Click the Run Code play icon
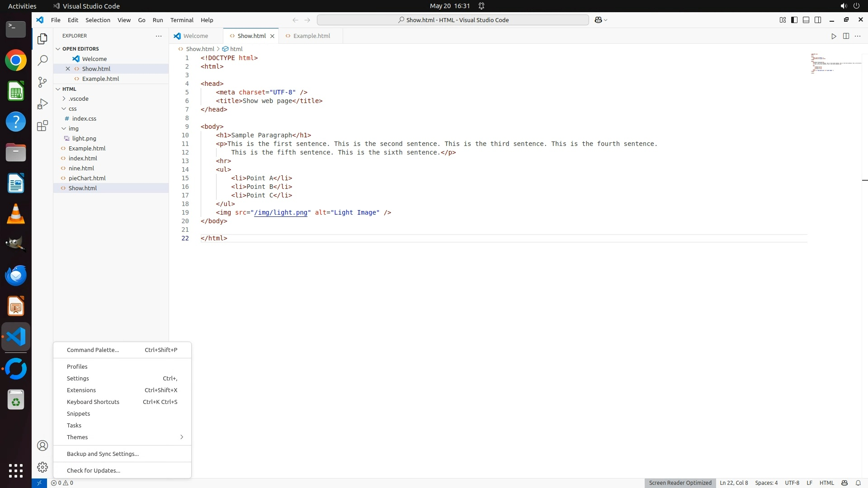 tap(834, 36)
